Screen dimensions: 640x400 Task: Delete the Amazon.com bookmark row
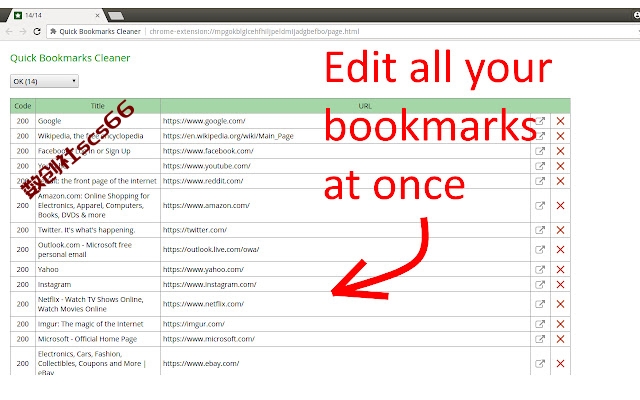click(560, 205)
